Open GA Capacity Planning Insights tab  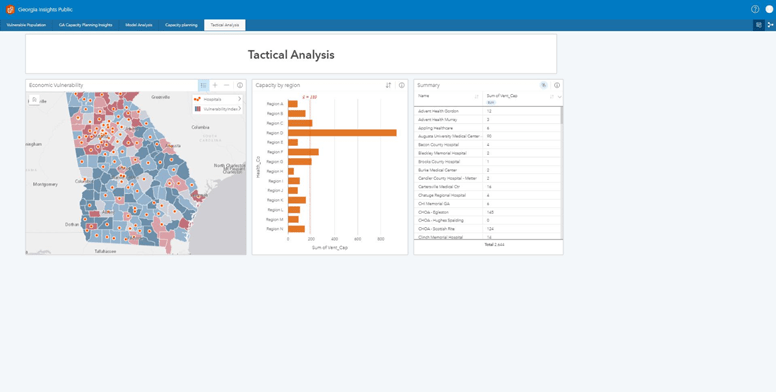click(x=85, y=25)
